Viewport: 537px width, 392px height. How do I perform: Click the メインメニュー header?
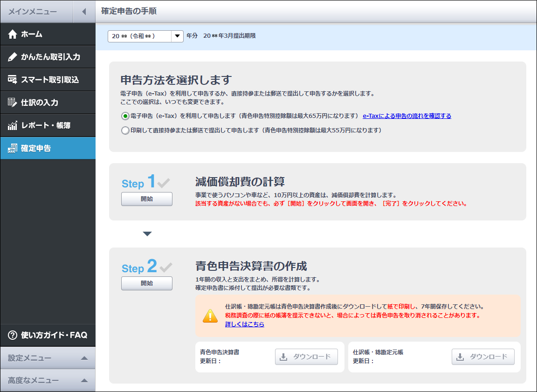coord(33,12)
